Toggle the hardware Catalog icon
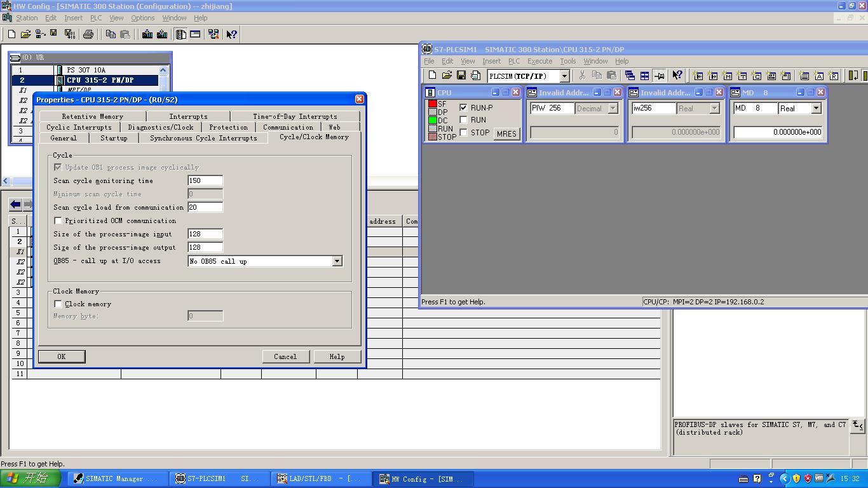This screenshot has width=868, height=488. point(181,34)
